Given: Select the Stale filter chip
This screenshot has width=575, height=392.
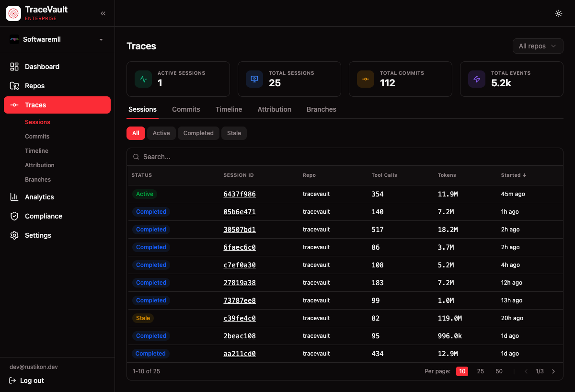Looking at the screenshot, I should point(234,133).
